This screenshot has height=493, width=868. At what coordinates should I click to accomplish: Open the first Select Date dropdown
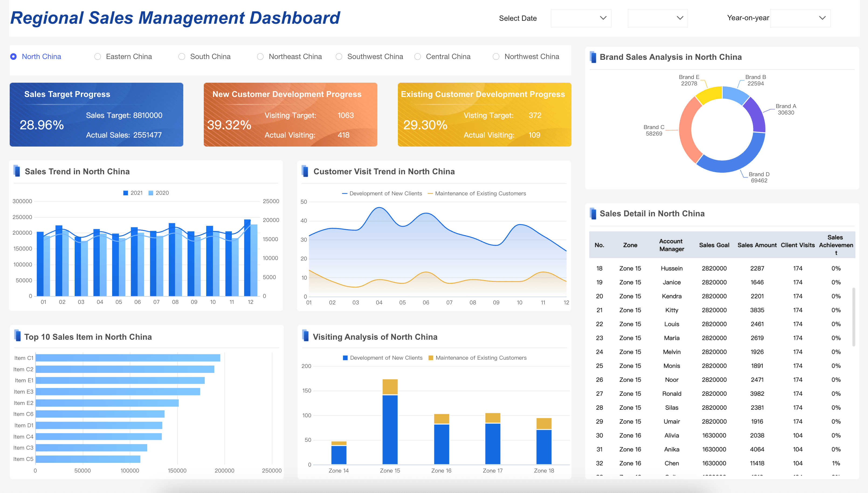(581, 18)
